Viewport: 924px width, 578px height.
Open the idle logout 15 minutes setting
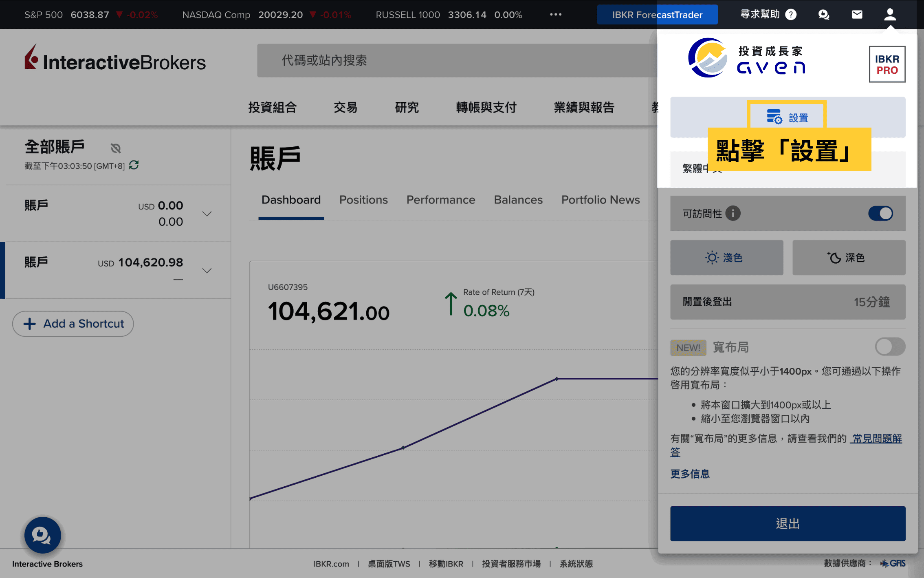788,302
